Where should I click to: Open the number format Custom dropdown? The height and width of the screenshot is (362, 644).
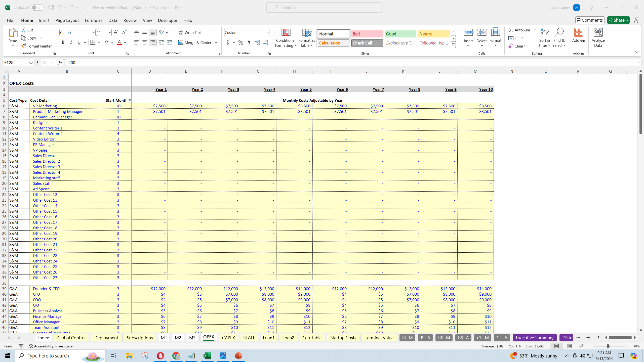pos(267,32)
